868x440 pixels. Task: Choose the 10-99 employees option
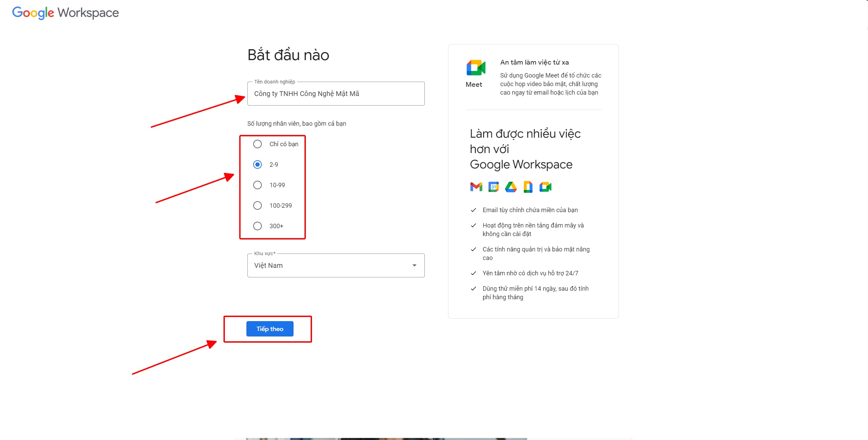click(257, 185)
